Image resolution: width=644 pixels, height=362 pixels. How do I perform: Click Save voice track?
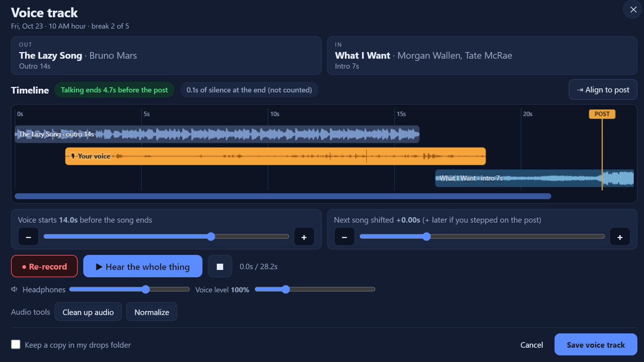(596, 345)
